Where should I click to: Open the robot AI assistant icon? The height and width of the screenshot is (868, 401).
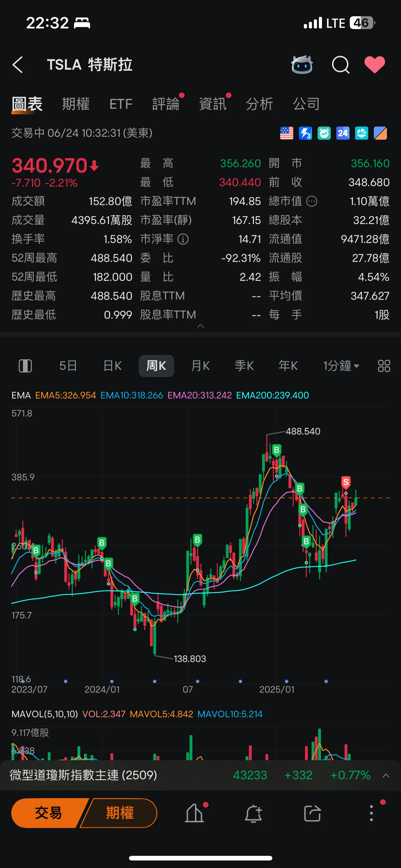coord(302,64)
